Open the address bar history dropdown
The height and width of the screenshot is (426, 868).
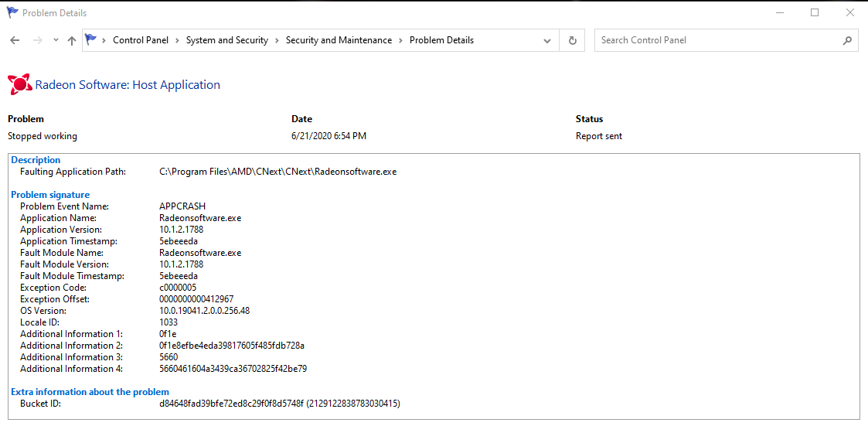pyautogui.click(x=547, y=40)
